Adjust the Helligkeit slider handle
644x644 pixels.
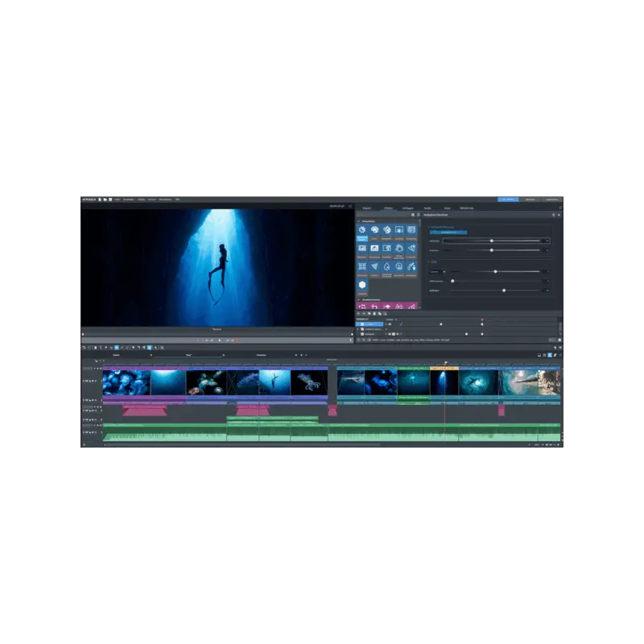click(492, 241)
